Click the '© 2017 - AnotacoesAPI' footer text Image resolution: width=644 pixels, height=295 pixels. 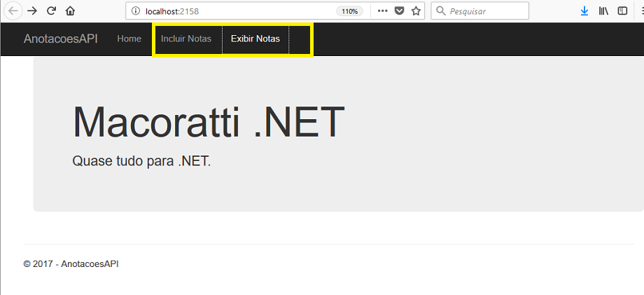(71, 263)
